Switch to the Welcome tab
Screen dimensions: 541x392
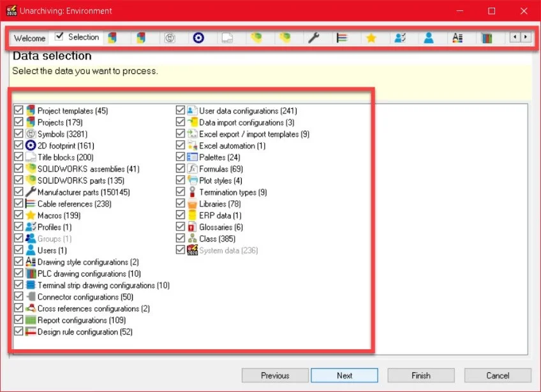tap(29, 38)
